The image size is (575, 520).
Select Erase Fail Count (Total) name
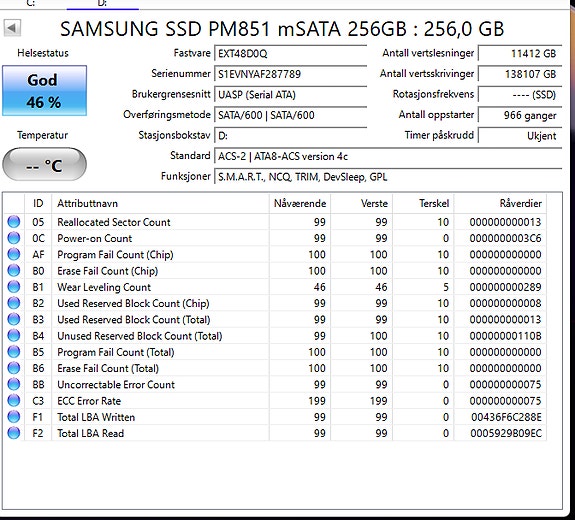click(x=108, y=369)
